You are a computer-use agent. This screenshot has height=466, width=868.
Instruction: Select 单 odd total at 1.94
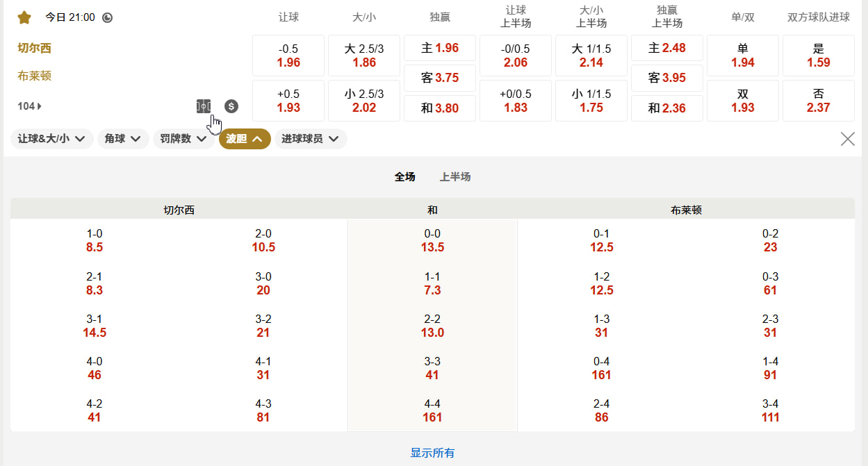tap(743, 56)
